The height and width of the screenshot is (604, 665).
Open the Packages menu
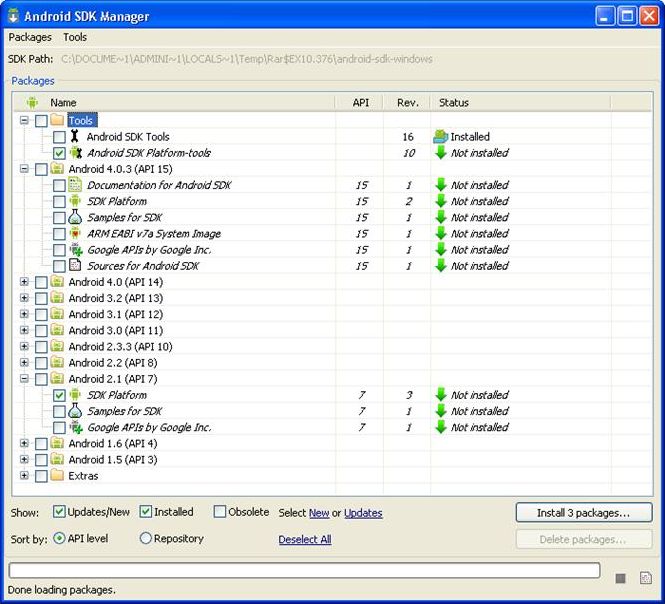pos(30,37)
